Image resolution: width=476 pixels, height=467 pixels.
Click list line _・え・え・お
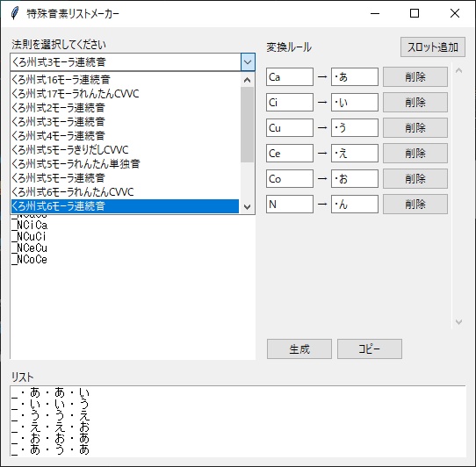(50, 427)
